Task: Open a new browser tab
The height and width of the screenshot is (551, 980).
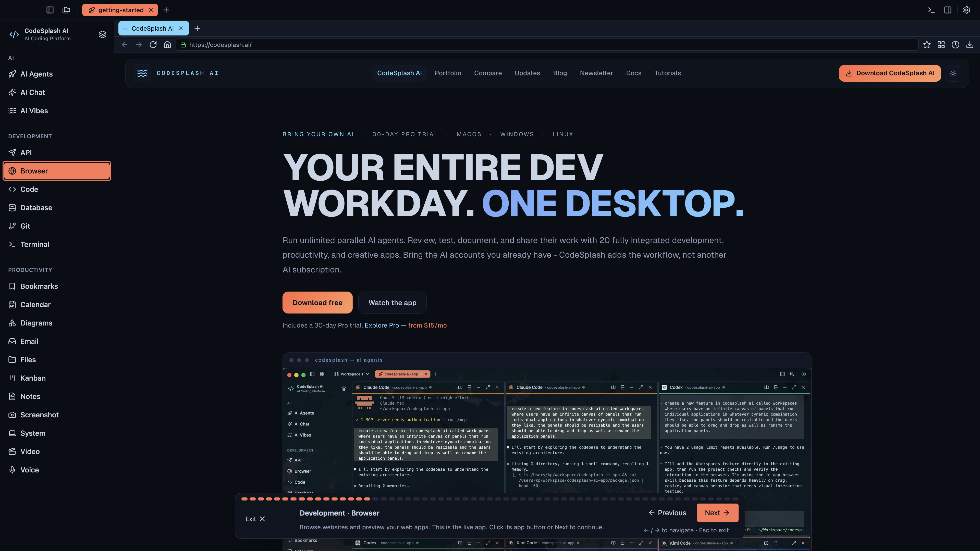Action: pyautogui.click(x=197, y=28)
